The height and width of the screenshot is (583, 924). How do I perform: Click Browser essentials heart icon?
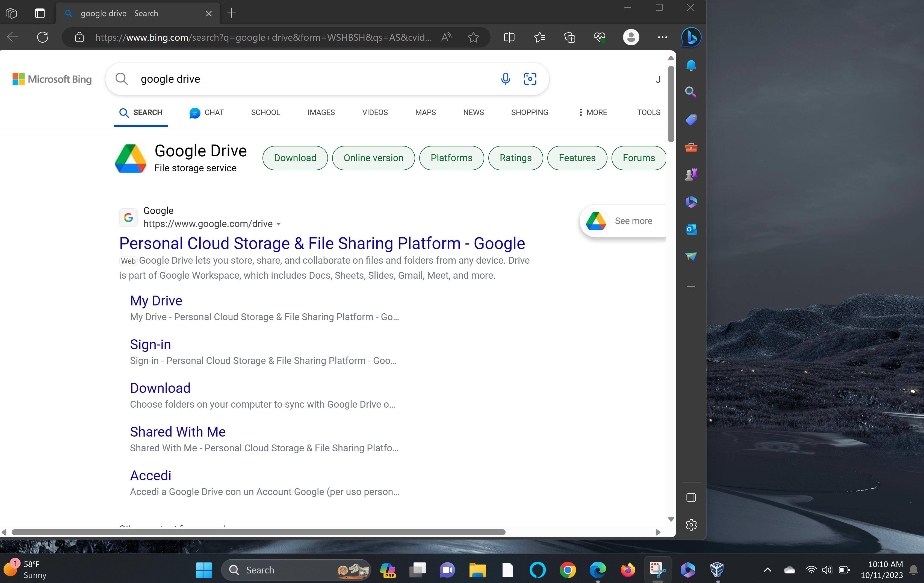point(599,37)
